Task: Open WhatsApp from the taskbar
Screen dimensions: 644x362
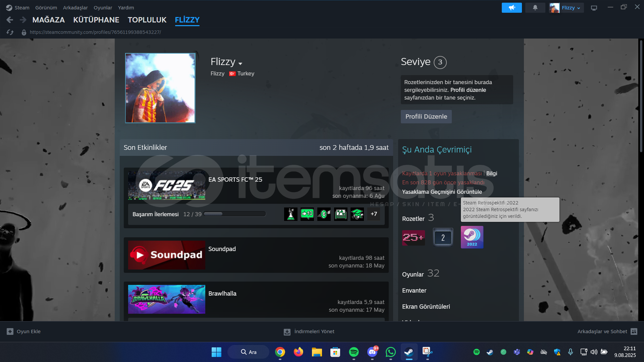Action: point(391,352)
